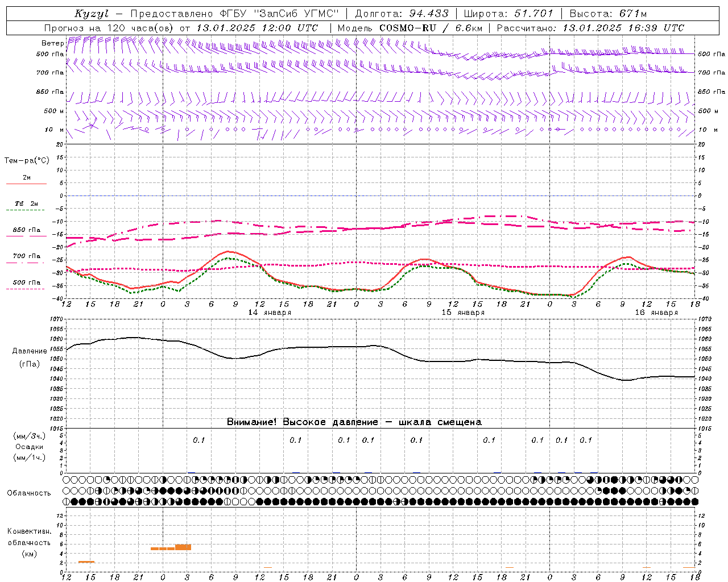Click the "1070" top value on left pressure axis
Screen dimensions: 728x582
(56, 319)
